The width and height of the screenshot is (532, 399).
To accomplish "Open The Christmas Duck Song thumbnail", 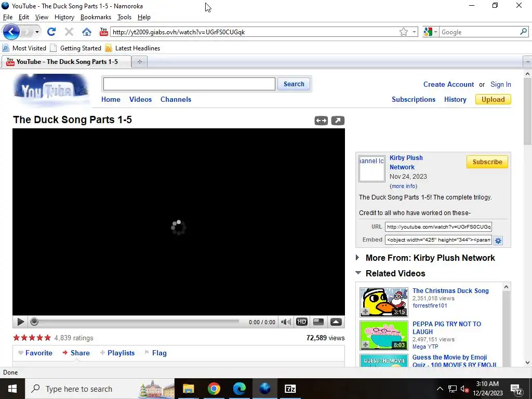I will point(384,302).
